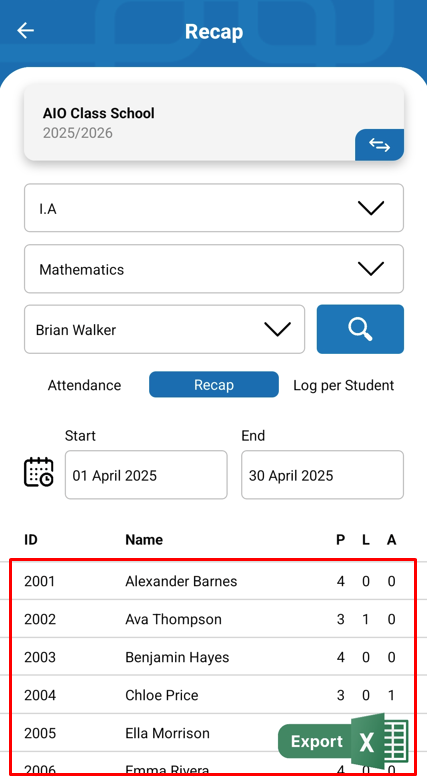Click the Start date field
This screenshot has width=427, height=784.
coord(146,475)
